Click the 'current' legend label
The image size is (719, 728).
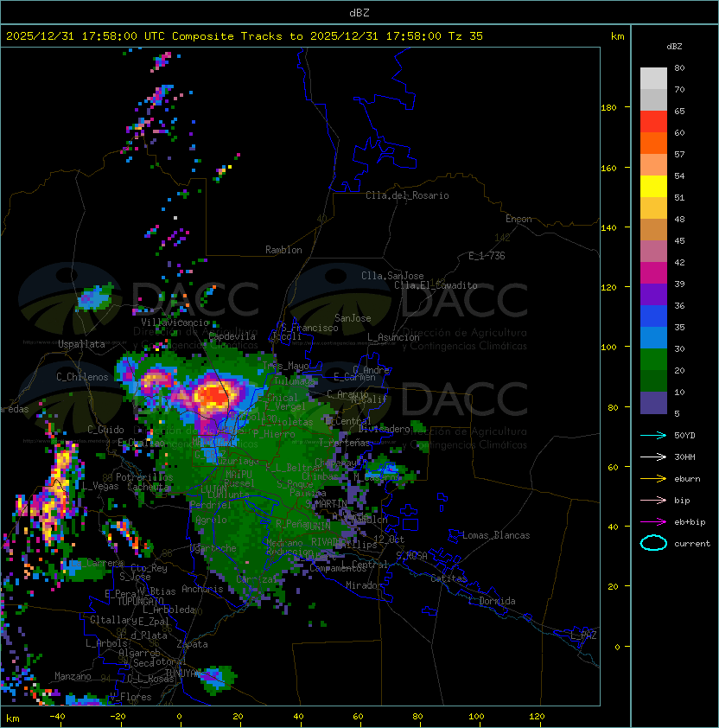tap(692, 543)
